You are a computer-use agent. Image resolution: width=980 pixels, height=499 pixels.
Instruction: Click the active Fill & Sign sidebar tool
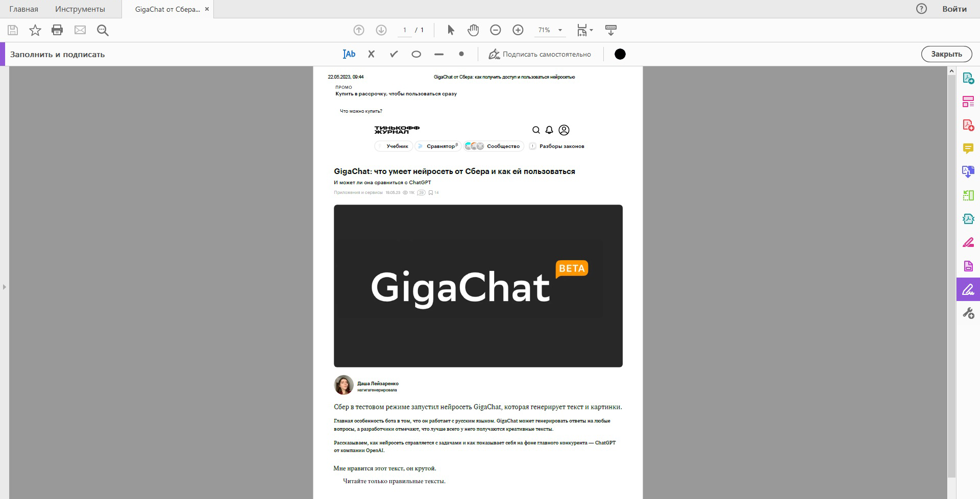click(x=968, y=289)
